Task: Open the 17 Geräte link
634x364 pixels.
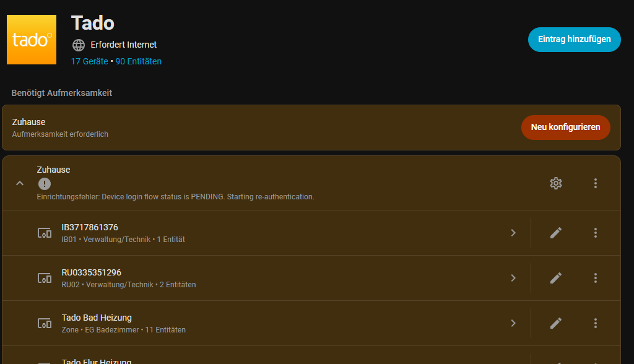Action: point(89,61)
